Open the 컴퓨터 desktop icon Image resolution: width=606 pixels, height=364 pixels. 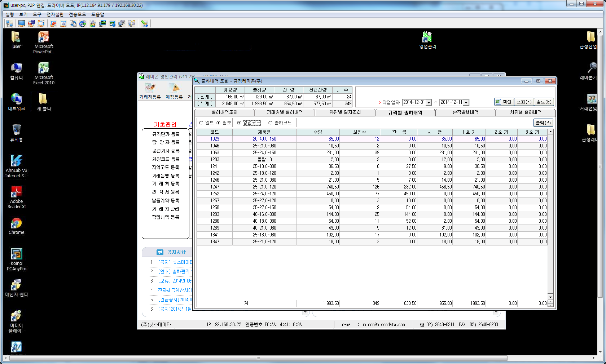click(x=16, y=71)
